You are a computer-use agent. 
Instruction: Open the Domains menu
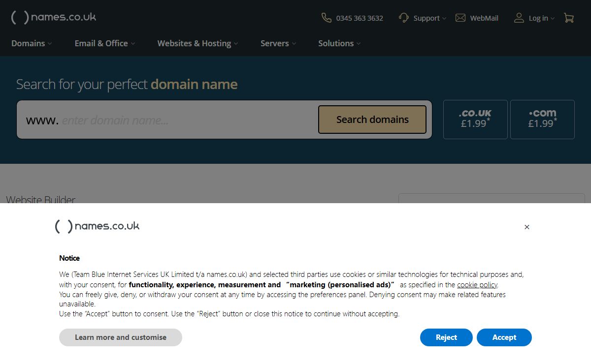32,43
